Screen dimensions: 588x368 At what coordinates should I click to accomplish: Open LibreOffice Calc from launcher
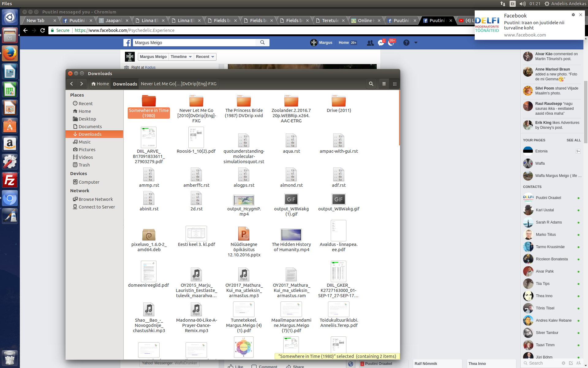click(10, 90)
